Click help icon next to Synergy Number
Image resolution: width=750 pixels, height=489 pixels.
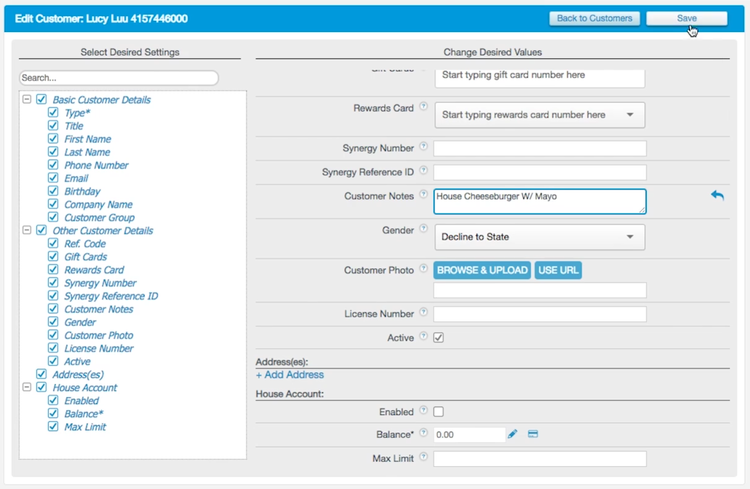424,147
